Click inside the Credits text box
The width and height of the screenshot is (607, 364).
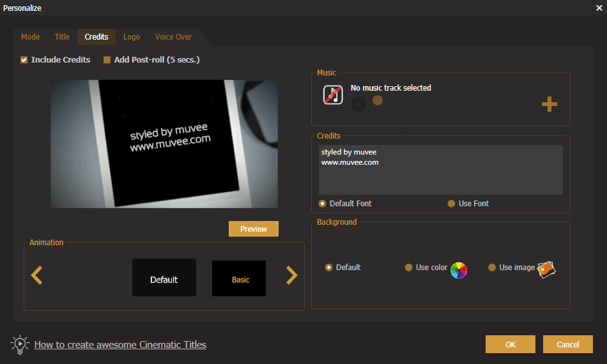point(440,170)
